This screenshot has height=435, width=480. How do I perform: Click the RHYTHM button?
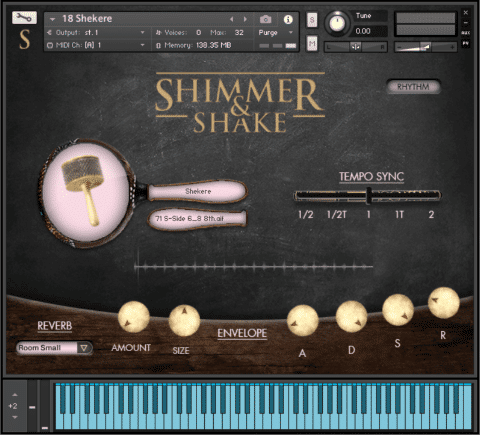(x=413, y=87)
